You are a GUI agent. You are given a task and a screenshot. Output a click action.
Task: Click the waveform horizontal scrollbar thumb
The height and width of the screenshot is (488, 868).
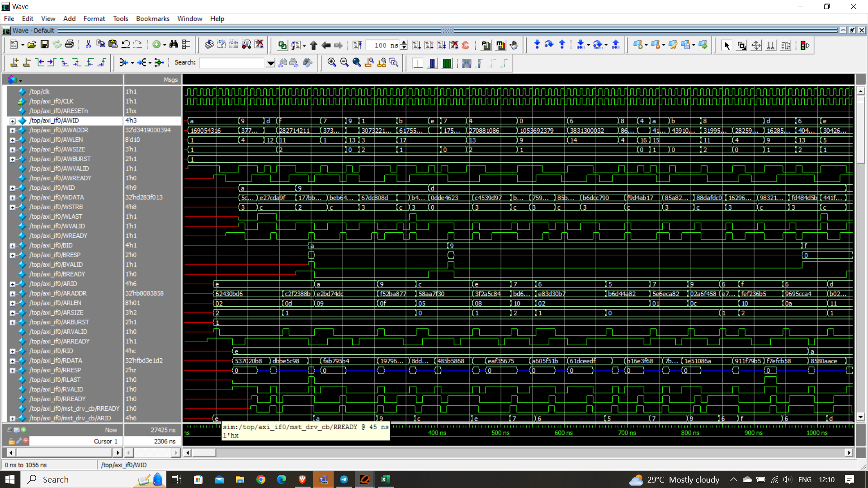pyautogui.click(x=204, y=452)
